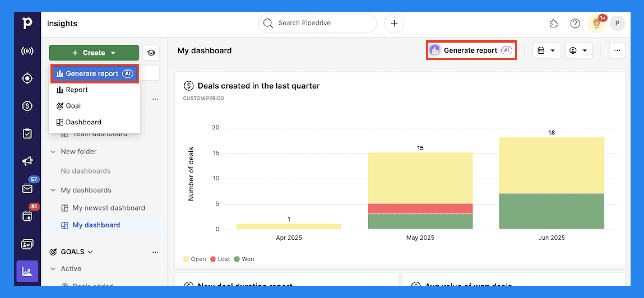The height and width of the screenshot is (298, 644).
Task: Click the May 2025 green Won bar segment
Action: click(420, 221)
